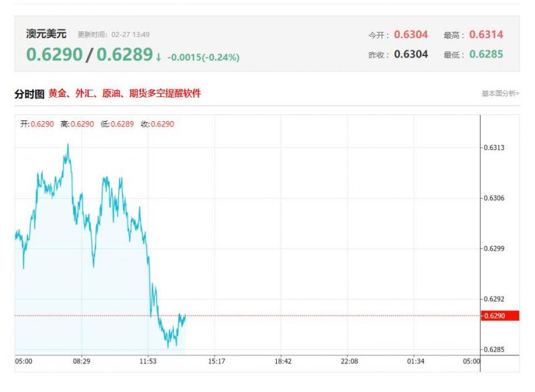Click the bid price 0.6290 in header
This screenshot has width=535, height=392.
tap(54, 55)
